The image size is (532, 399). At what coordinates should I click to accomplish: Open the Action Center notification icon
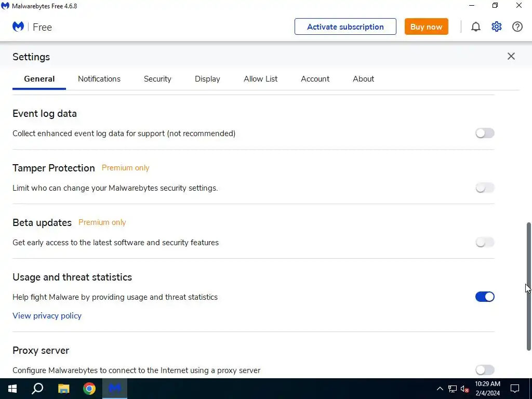(x=515, y=389)
